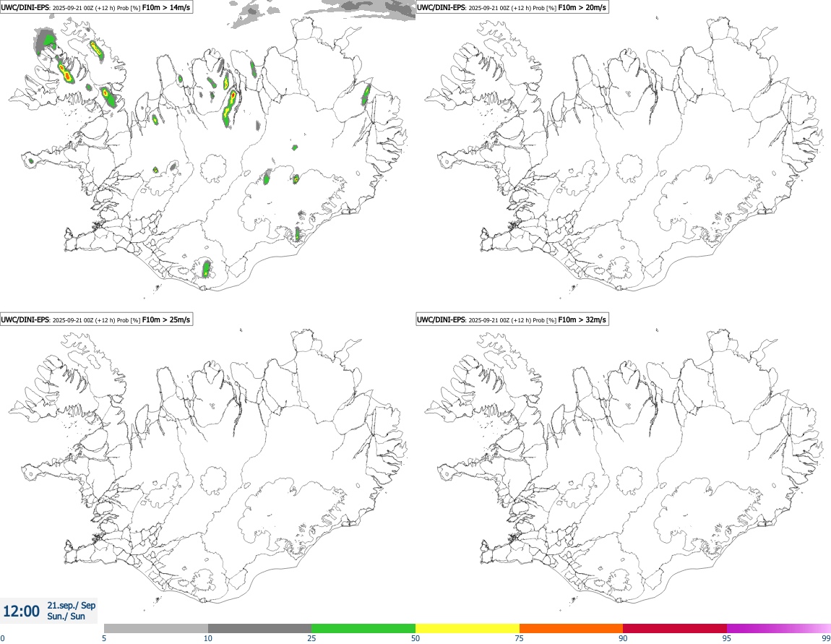831x644 pixels.
Task: Select the light gray 5-10 legend segment
Action: point(156,629)
